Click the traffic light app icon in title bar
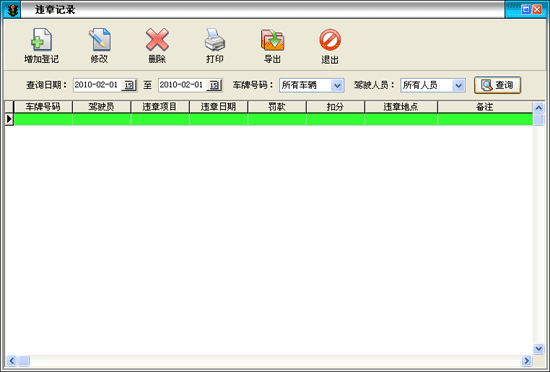 (13, 10)
